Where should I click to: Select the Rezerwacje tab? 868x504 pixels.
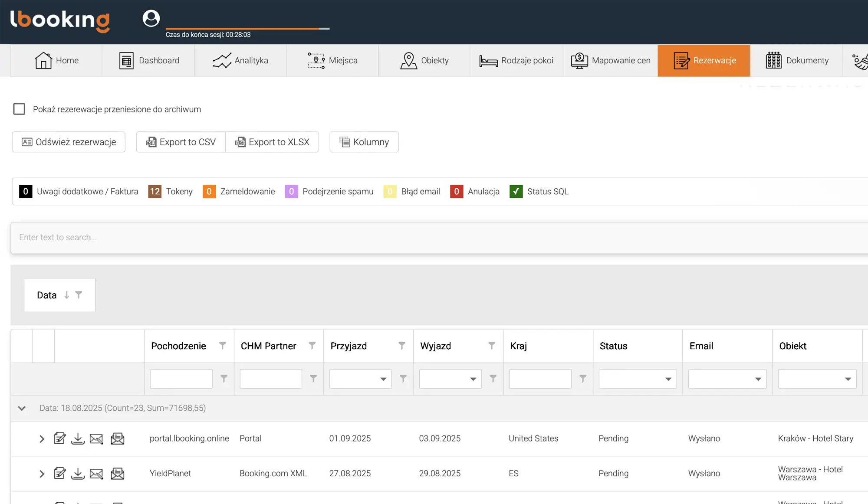(x=704, y=60)
